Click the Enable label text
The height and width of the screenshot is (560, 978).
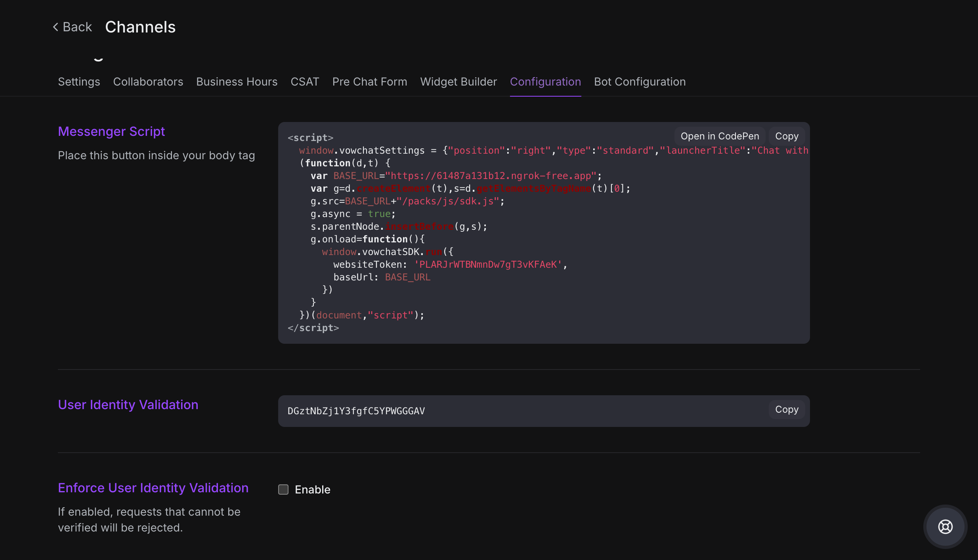312,490
